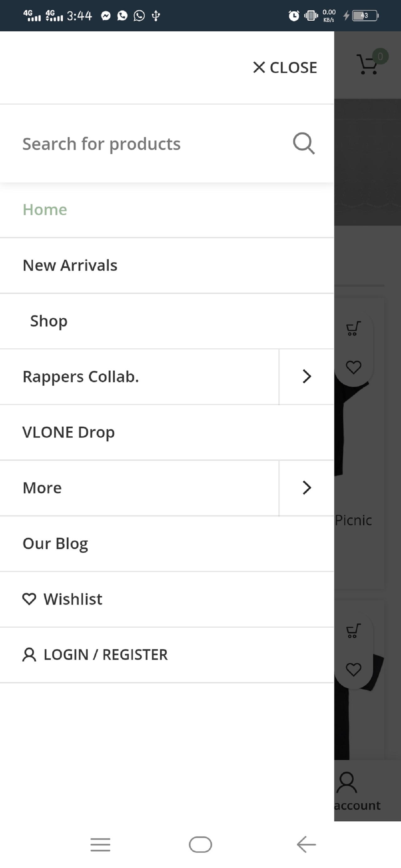Open the VLONE Drop page
The width and height of the screenshot is (401, 868).
click(69, 432)
